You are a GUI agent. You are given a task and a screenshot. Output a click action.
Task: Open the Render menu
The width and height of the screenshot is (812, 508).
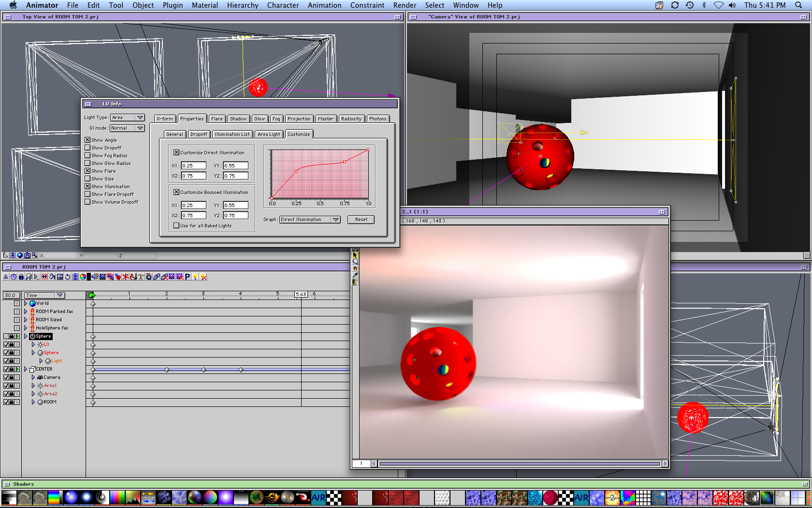coord(405,5)
